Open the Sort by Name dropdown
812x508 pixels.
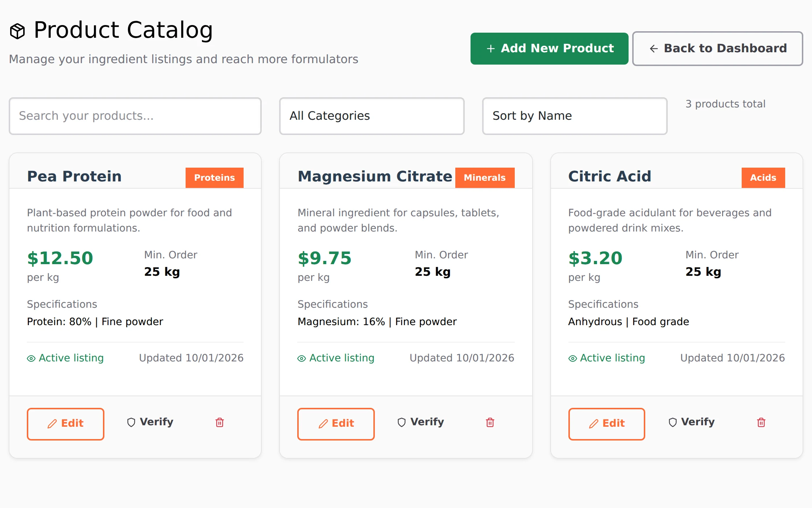coord(575,116)
